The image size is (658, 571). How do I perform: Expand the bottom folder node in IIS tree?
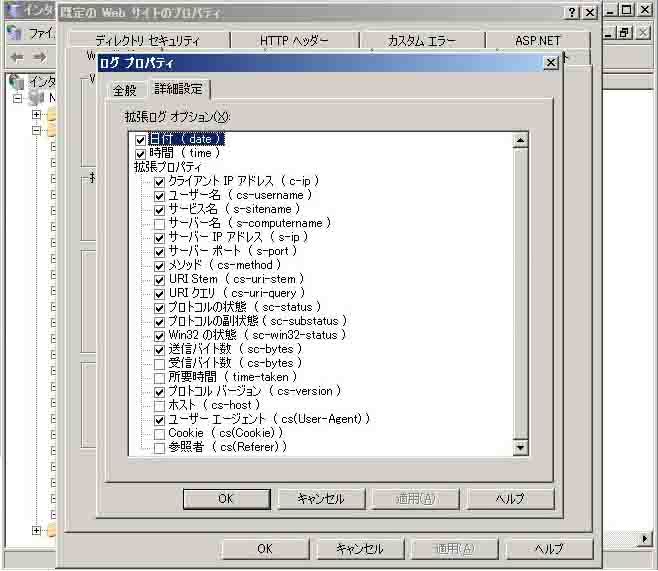(x=37, y=531)
